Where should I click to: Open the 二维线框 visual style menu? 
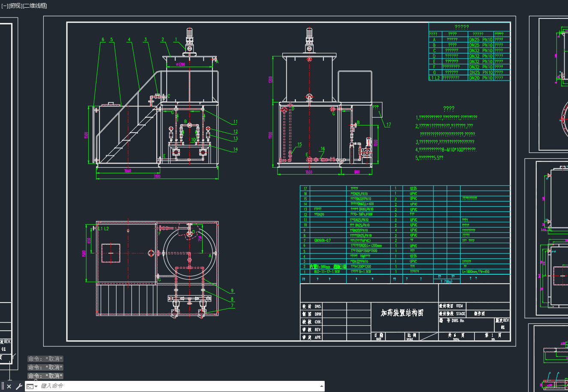pos(35,6)
